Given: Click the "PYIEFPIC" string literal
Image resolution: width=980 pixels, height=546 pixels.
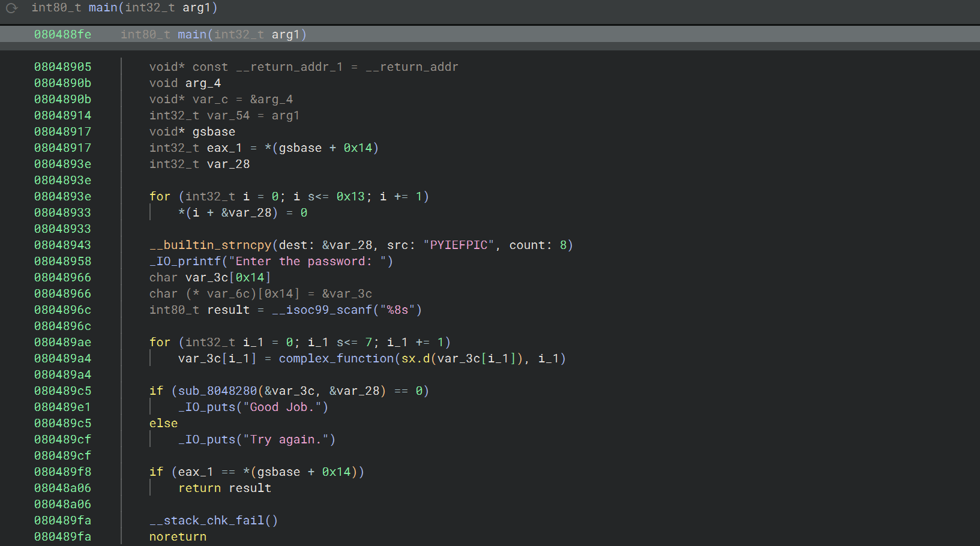Looking at the screenshot, I should (x=459, y=245).
